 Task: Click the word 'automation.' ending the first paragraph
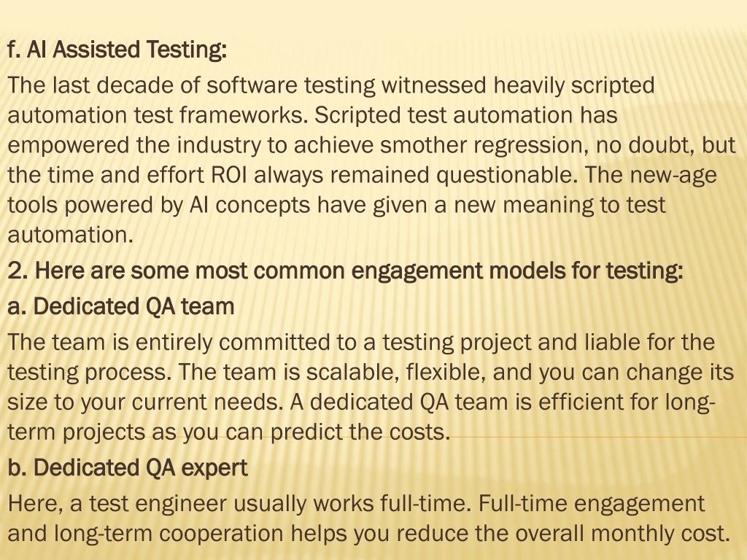click(x=71, y=235)
